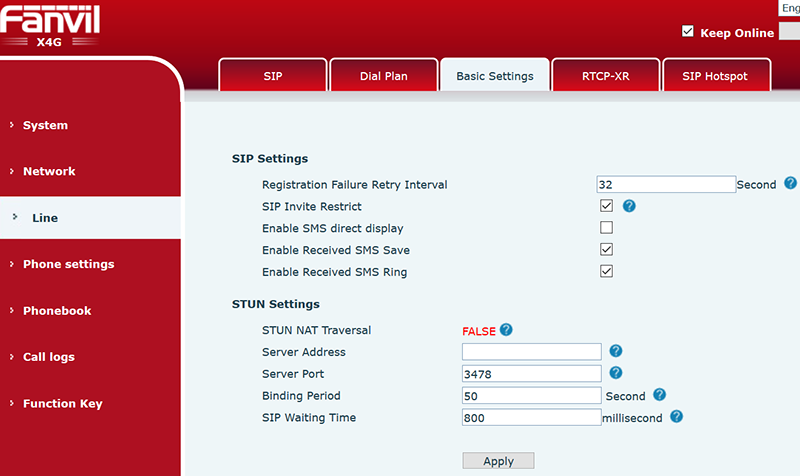Expand Function Key sidebar section
800x476 pixels.
62,404
